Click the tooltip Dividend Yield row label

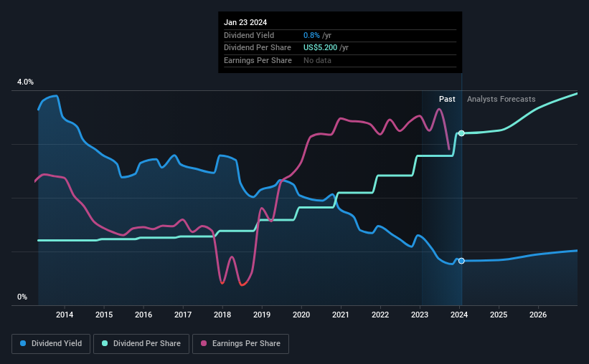(249, 35)
